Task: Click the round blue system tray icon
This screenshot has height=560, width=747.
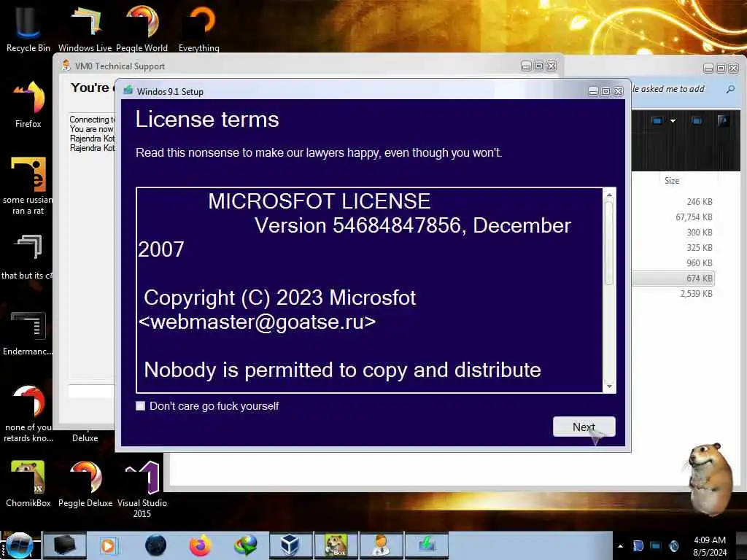Action: point(673,545)
